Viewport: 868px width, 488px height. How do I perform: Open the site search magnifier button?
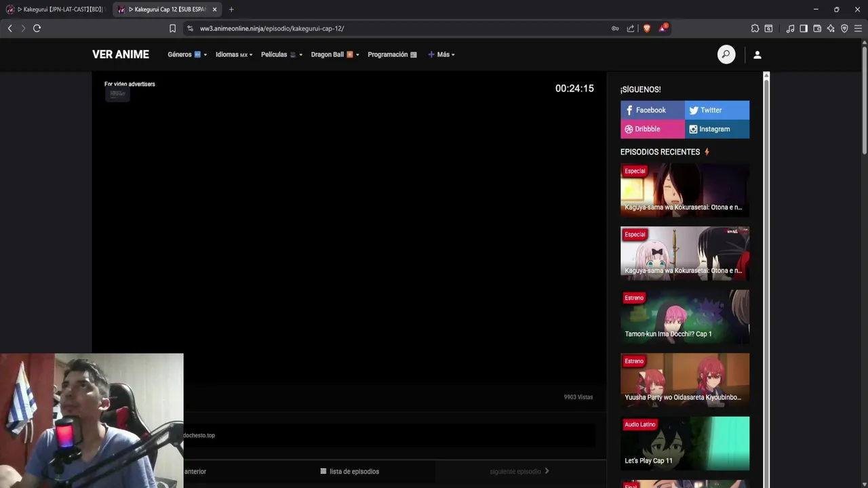(x=726, y=55)
